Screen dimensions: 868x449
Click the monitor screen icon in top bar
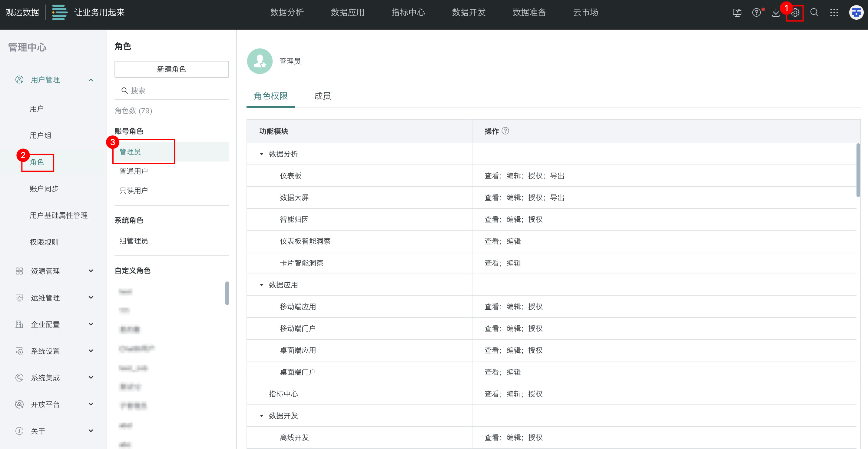click(x=737, y=13)
